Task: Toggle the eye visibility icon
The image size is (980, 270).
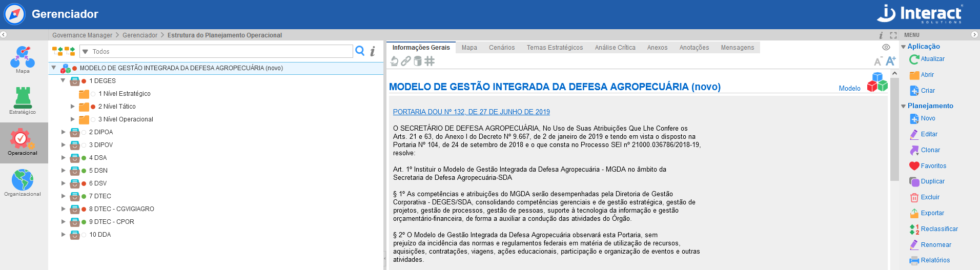Action: pyautogui.click(x=886, y=47)
